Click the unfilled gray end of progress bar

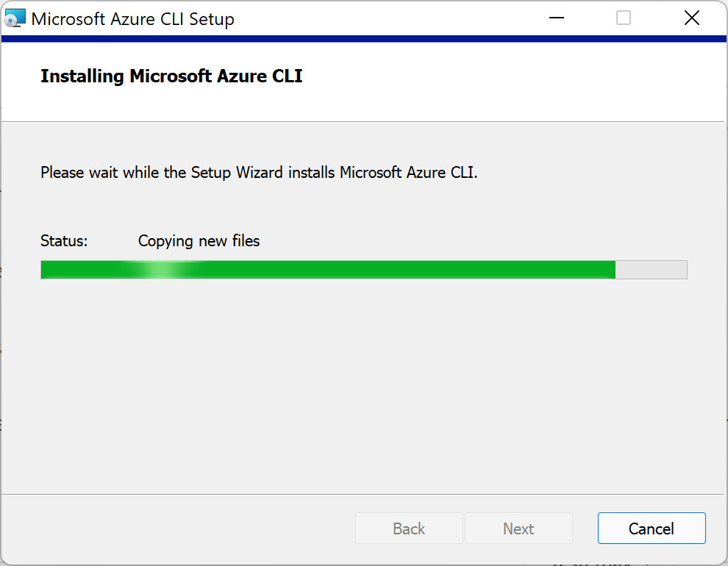pyautogui.click(x=652, y=270)
